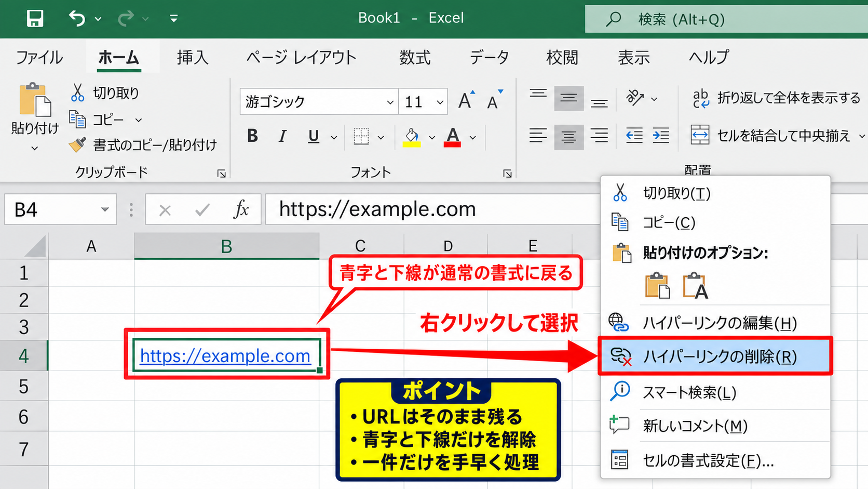Screen dimensions: 868x489
Task: Click the 貼り付け paste clipboard icon
Action: click(x=35, y=99)
